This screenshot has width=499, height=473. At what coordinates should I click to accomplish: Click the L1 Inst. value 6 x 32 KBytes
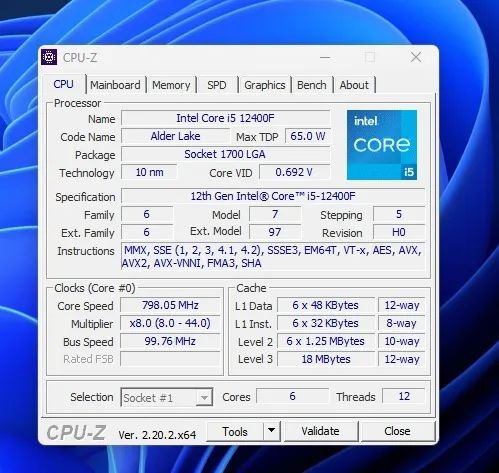(x=326, y=323)
